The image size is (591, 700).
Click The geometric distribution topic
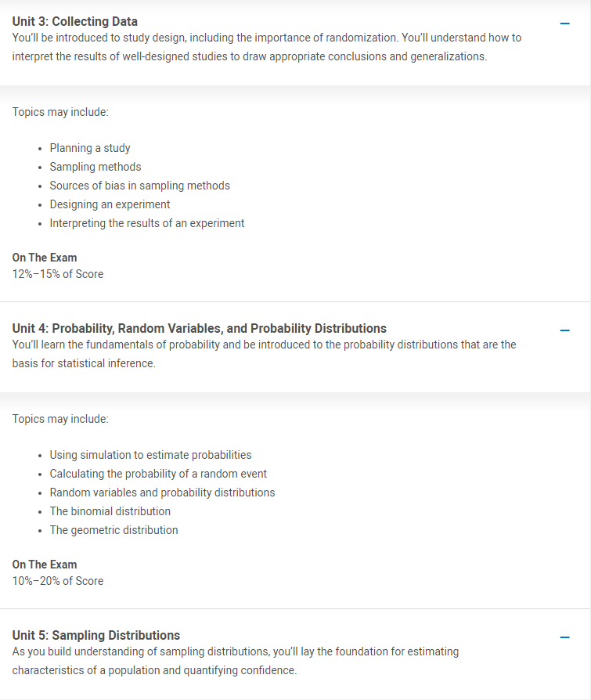click(114, 530)
